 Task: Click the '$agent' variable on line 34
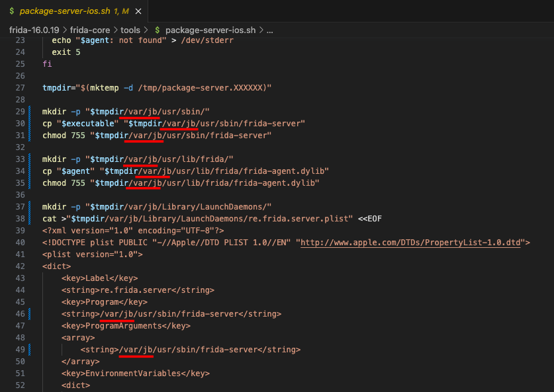click(75, 171)
